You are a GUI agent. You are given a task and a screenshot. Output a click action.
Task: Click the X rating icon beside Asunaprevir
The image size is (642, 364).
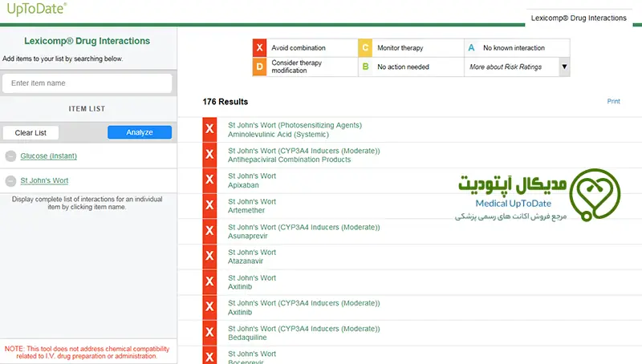[x=209, y=231]
